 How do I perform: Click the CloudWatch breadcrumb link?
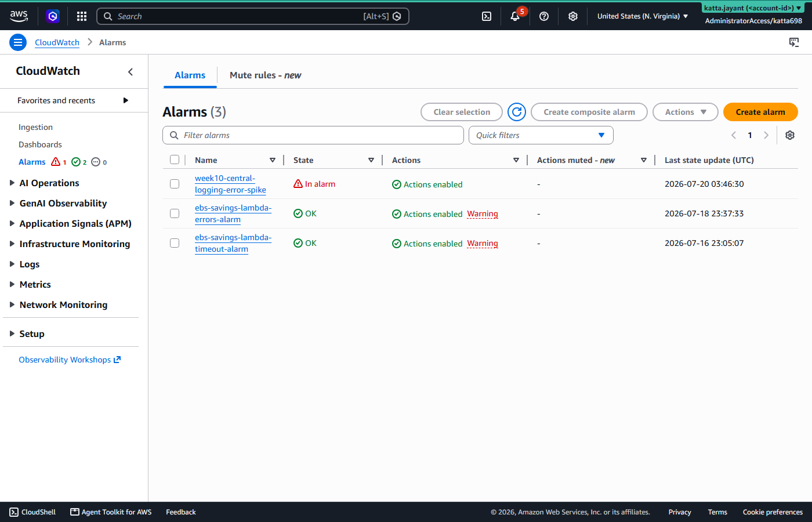[x=57, y=42]
